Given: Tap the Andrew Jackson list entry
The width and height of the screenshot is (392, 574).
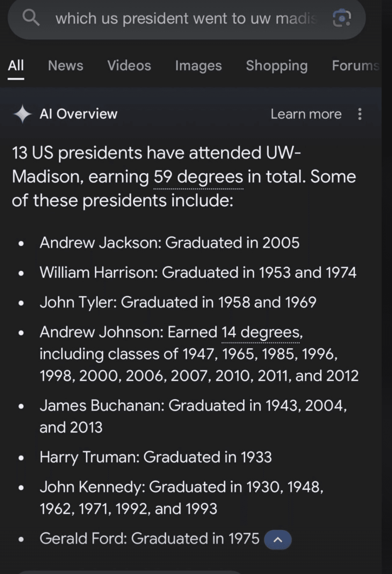Looking at the screenshot, I should (169, 243).
